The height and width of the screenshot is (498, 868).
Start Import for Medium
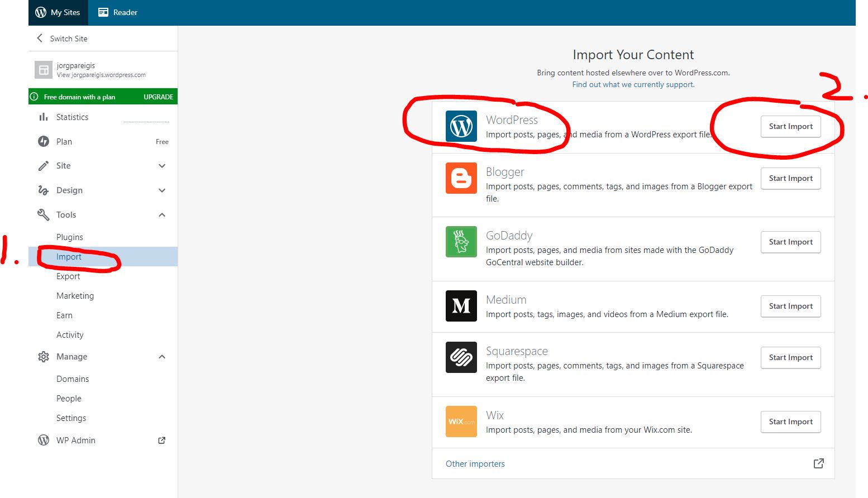(791, 307)
